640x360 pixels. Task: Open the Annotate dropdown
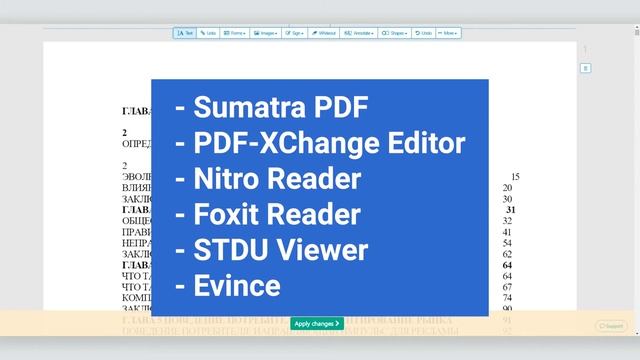pos(359,33)
